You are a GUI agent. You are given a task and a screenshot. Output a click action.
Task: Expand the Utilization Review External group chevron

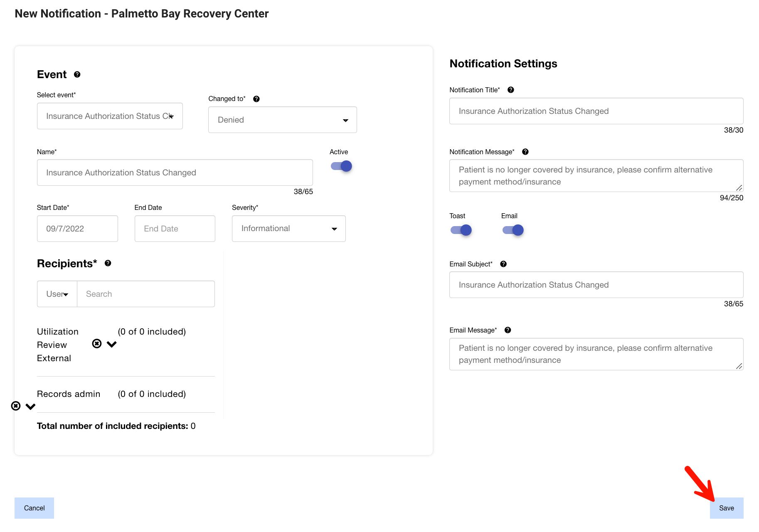[x=112, y=344]
